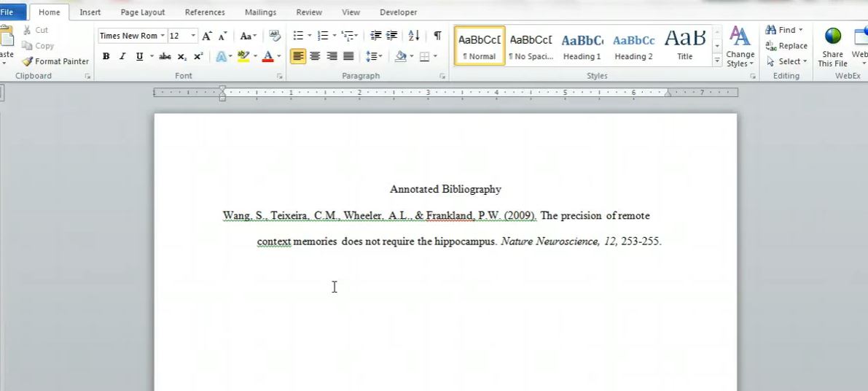The image size is (868, 391).
Task: Click the Grow Font icon
Action: tap(206, 36)
